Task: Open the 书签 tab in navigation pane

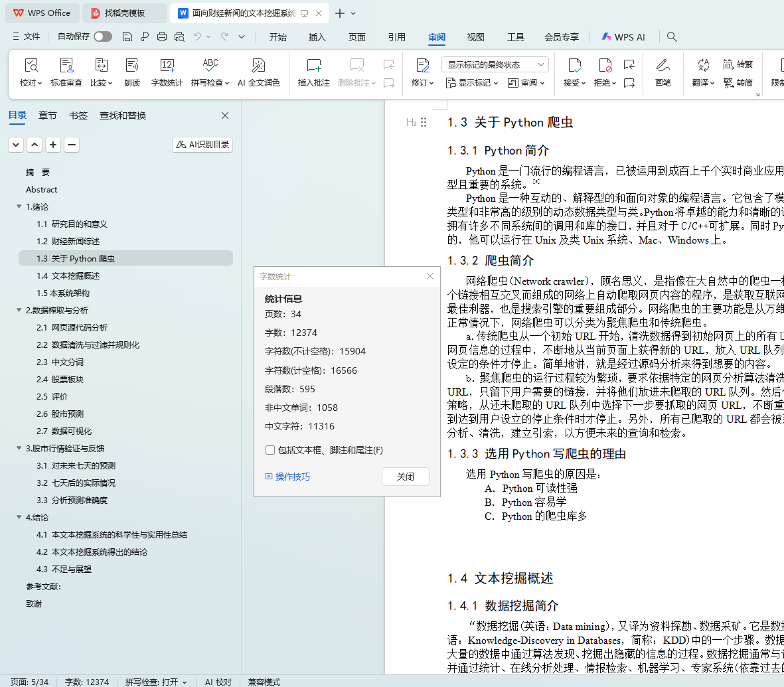Action: (x=78, y=115)
